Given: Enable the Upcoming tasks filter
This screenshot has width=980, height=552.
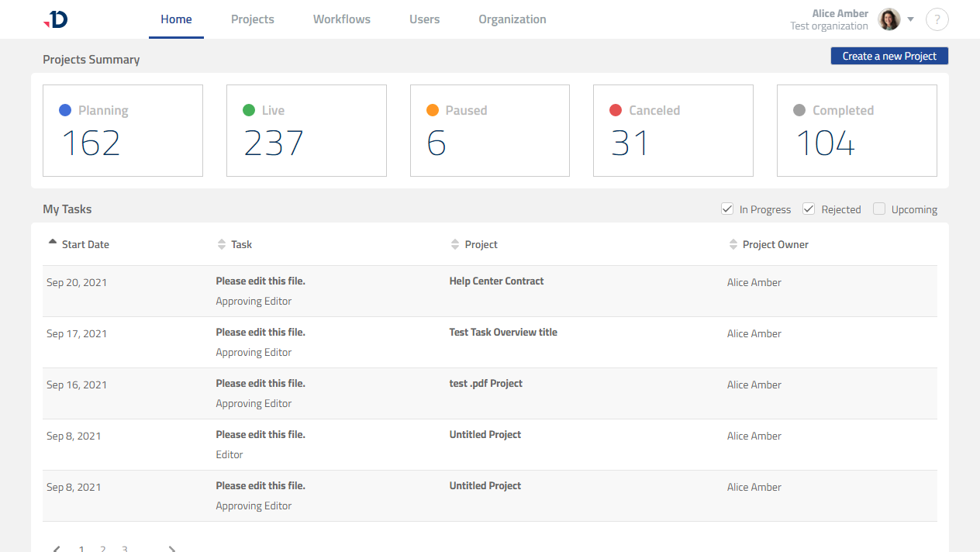Looking at the screenshot, I should 879,209.
